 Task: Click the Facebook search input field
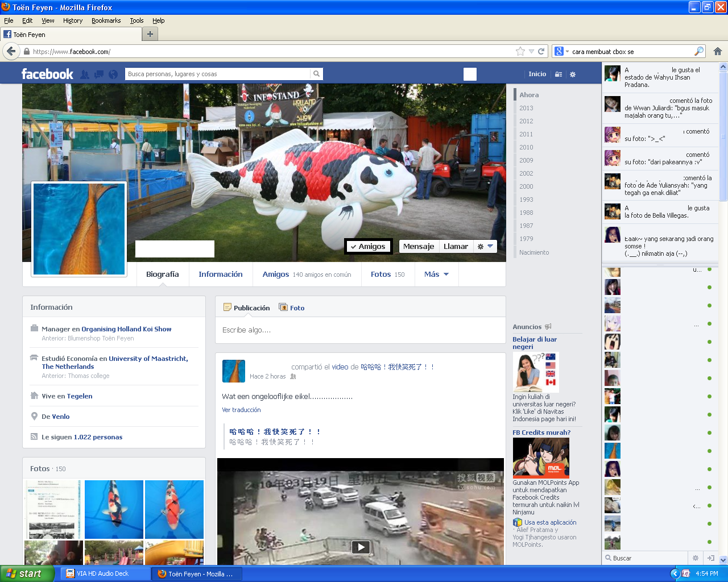pyautogui.click(x=218, y=74)
